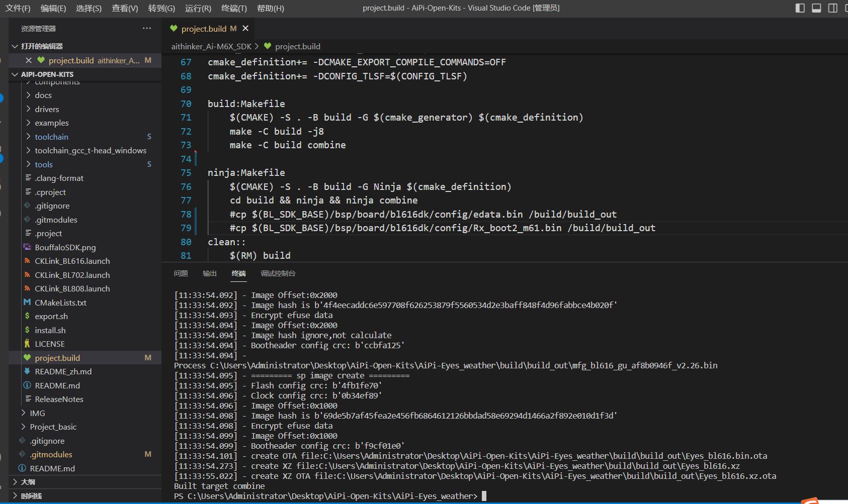Open the 转到(G) menu
This screenshot has width=848, height=504.
tap(161, 8)
